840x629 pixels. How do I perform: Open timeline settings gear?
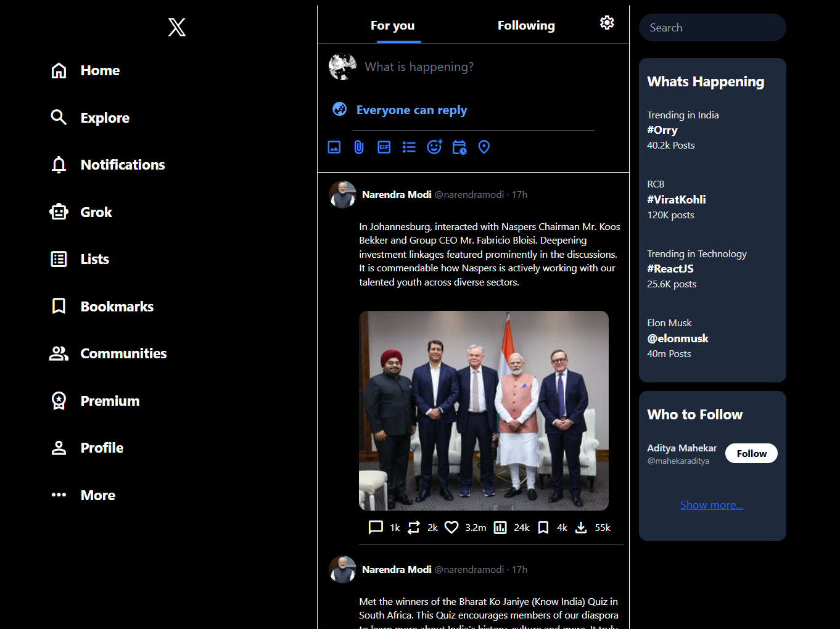click(607, 23)
